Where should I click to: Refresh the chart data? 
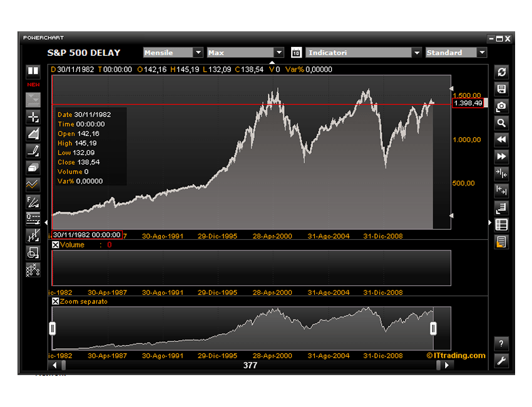click(501, 72)
